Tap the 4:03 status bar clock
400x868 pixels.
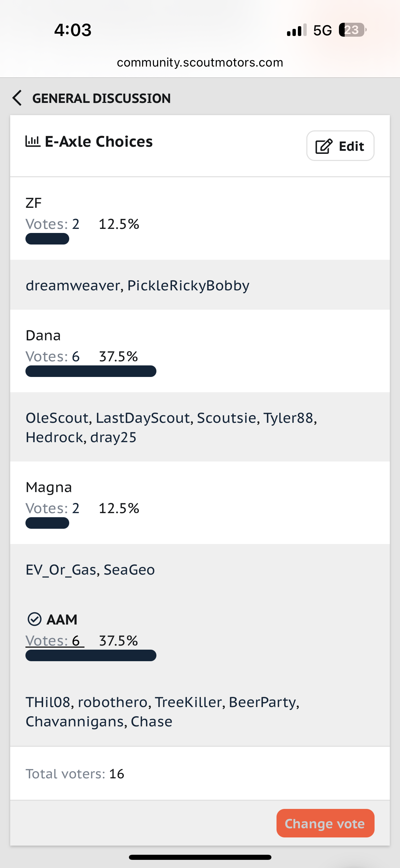(73, 30)
